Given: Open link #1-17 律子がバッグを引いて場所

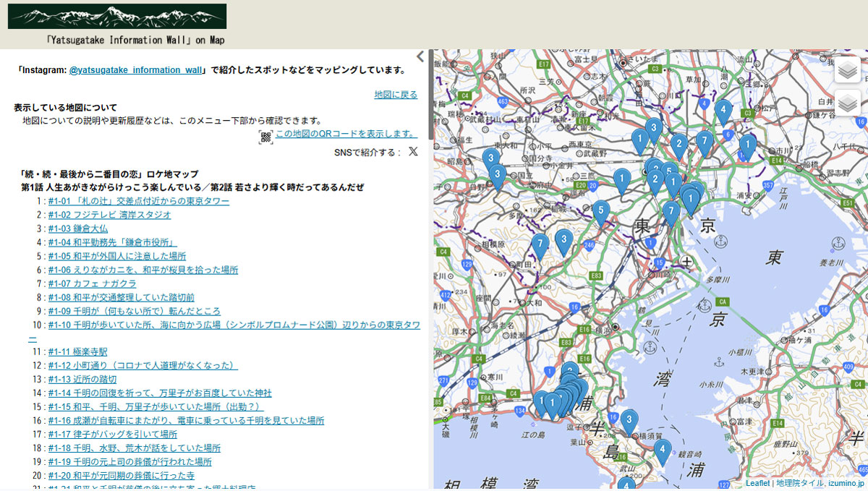Looking at the screenshot, I should 113,435.
